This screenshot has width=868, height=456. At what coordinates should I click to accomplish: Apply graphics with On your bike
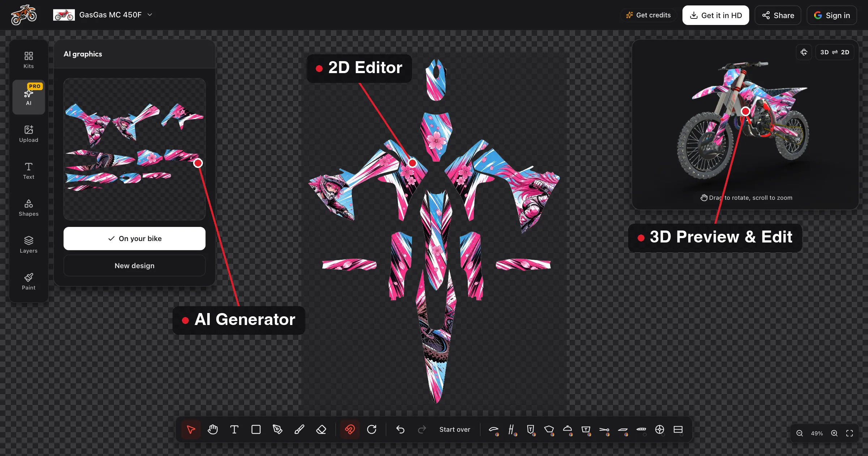pyautogui.click(x=135, y=238)
